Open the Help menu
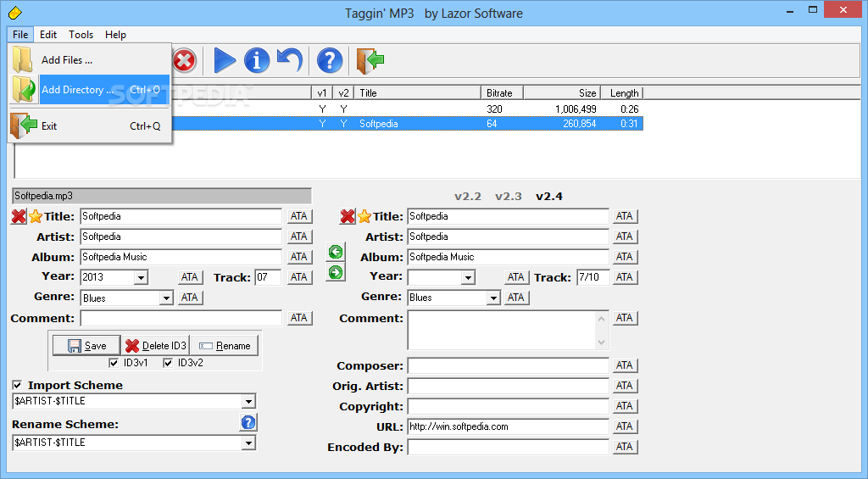 [x=115, y=34]
